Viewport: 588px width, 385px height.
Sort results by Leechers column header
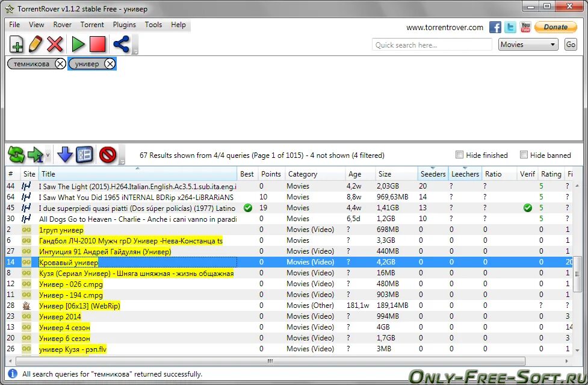pyautogui.click(x=465, y=174)
